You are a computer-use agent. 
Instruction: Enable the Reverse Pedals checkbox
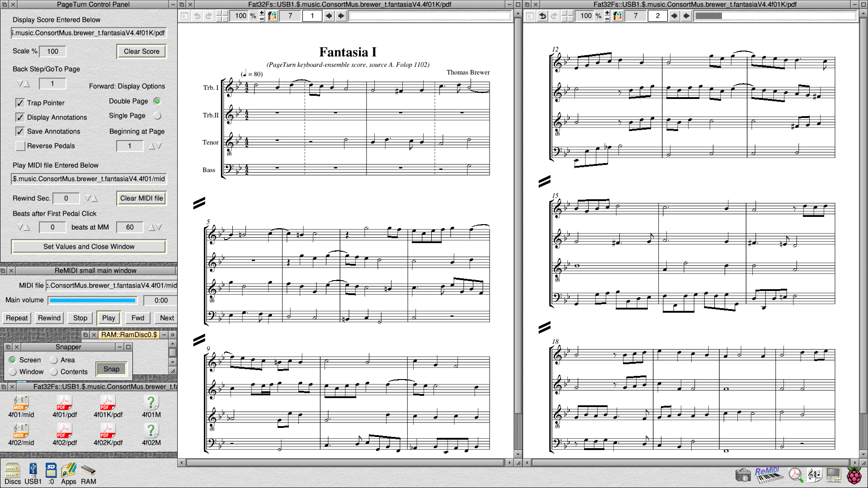pyautogui.click(x=20, y=146)
